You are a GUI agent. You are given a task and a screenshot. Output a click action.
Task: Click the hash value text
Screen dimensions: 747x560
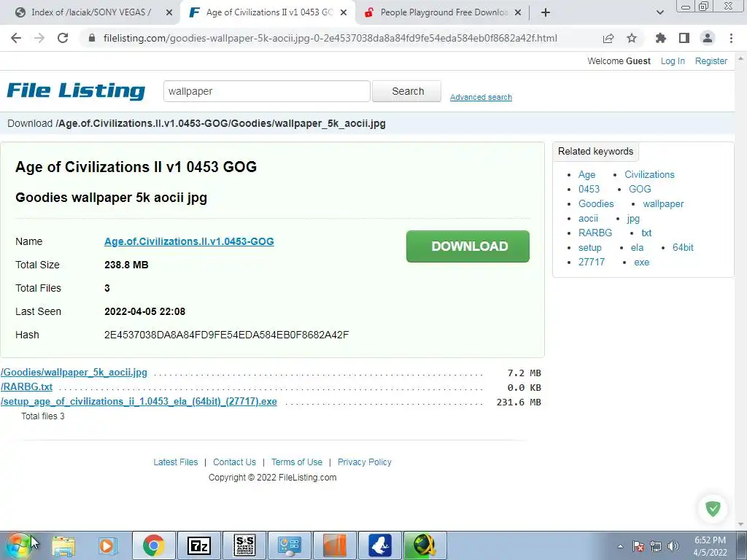tap(226, 335)
